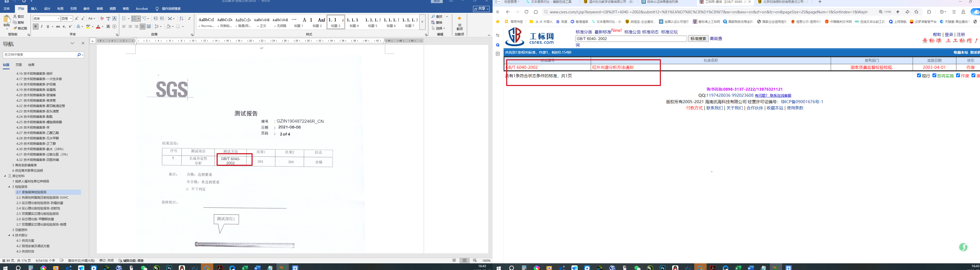The height and width of the screenshot is (270, 980).
Task: Open the font name dropdown (仿宋)
Action: coord(58,19)
